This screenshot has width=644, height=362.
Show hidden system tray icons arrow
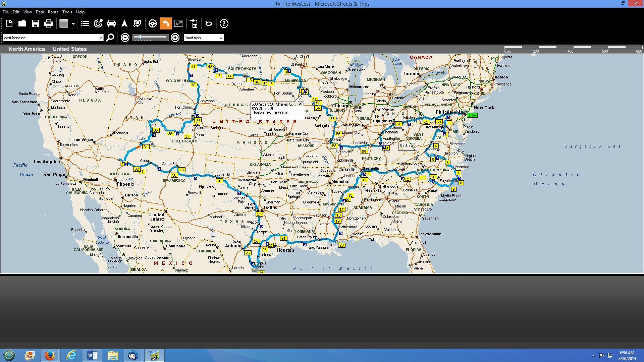coord(594,355)
